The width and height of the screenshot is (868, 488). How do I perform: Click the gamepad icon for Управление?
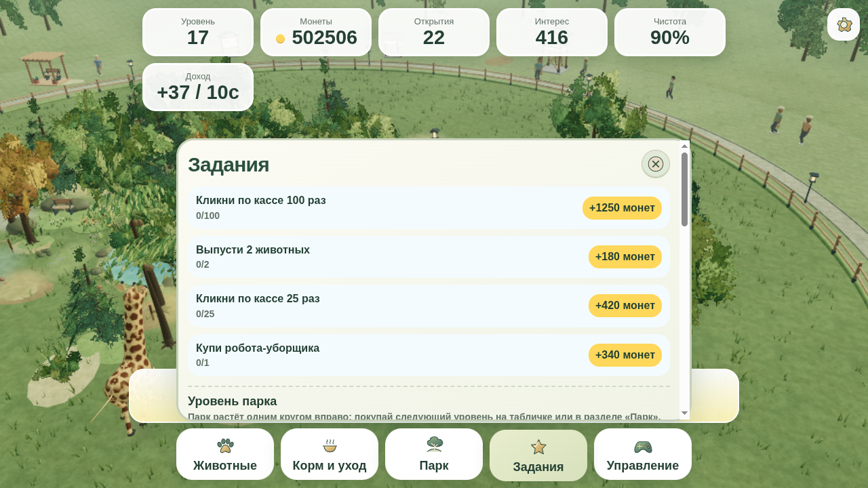(x=643, y=446)
